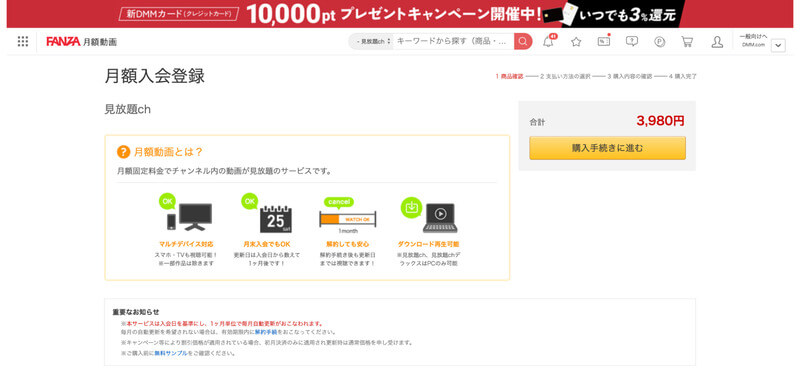Open the favorites star icon

click(x=576, y=42)
